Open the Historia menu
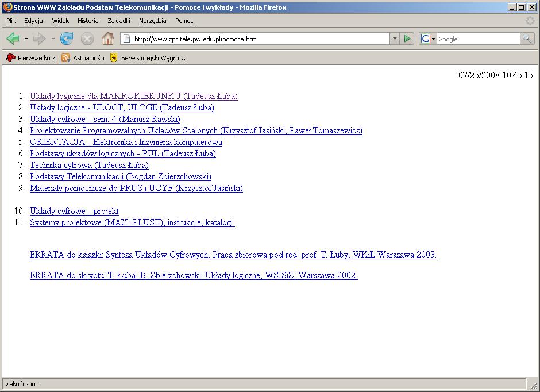Screen dimensions: 540x392 [88, 21]
